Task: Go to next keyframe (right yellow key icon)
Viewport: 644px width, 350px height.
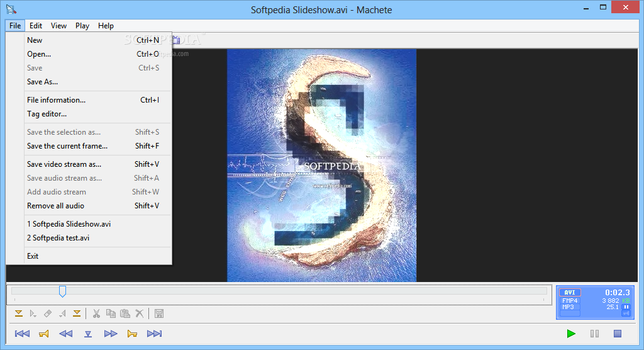Action: [x=132, y=334]
